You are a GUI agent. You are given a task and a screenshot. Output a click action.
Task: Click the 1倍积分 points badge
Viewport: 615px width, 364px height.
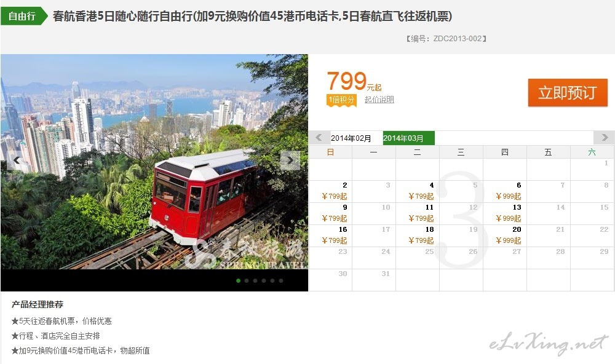pyautogui.click(x=341, y=100)
